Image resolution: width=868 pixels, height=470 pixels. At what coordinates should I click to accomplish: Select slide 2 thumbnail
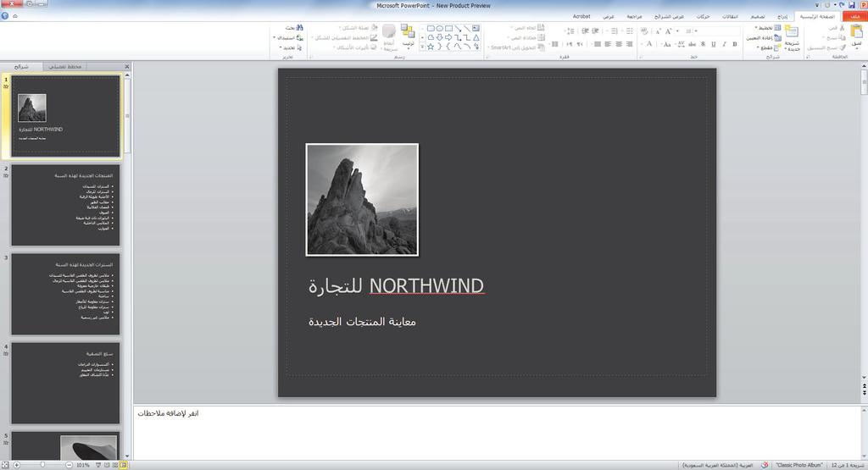click(65, 205)
